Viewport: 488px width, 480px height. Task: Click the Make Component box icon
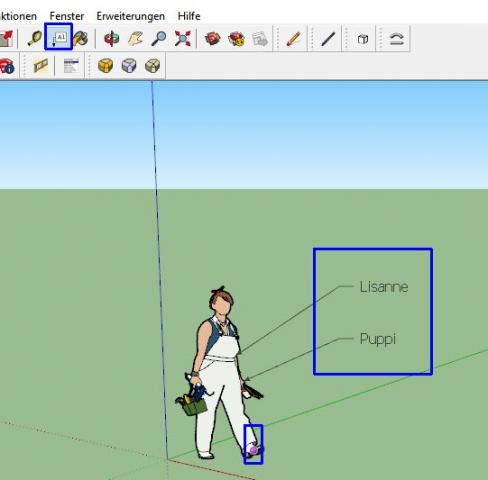363,39
